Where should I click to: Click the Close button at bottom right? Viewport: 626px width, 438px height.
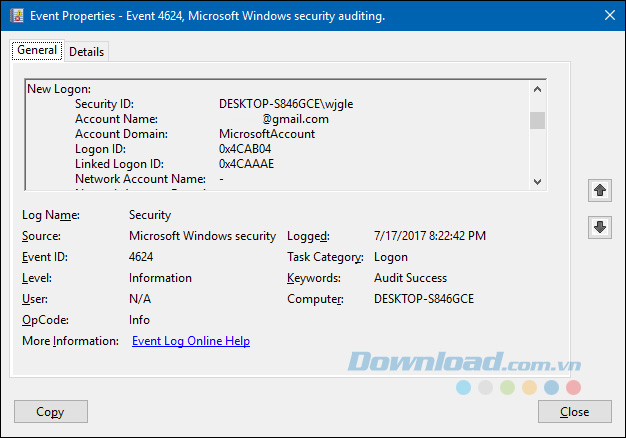click(574, 411)
